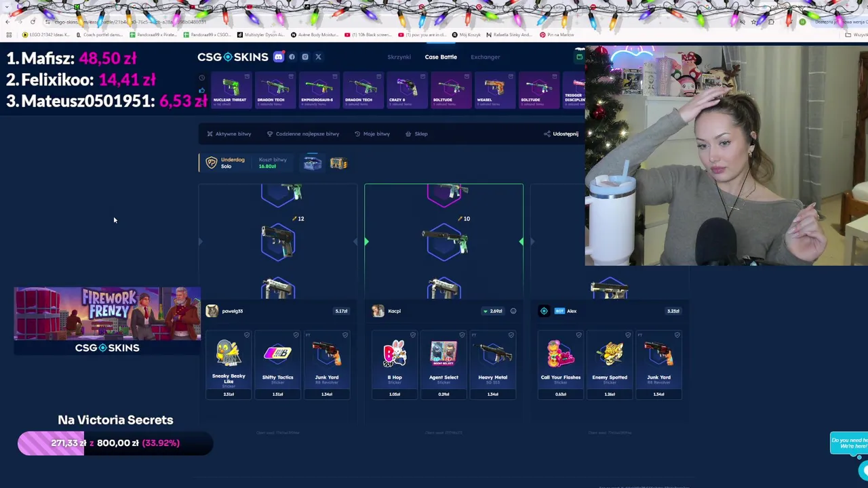The image size is (868, 488).
Task: Click the pistol skin in Kacpi's spinner
Action: (x=443, y=242)
